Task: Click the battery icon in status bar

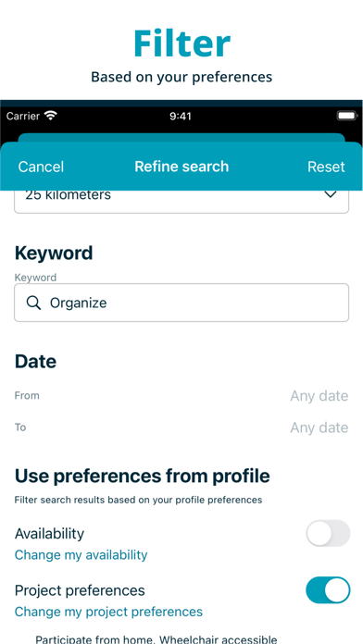Action: 347,116
